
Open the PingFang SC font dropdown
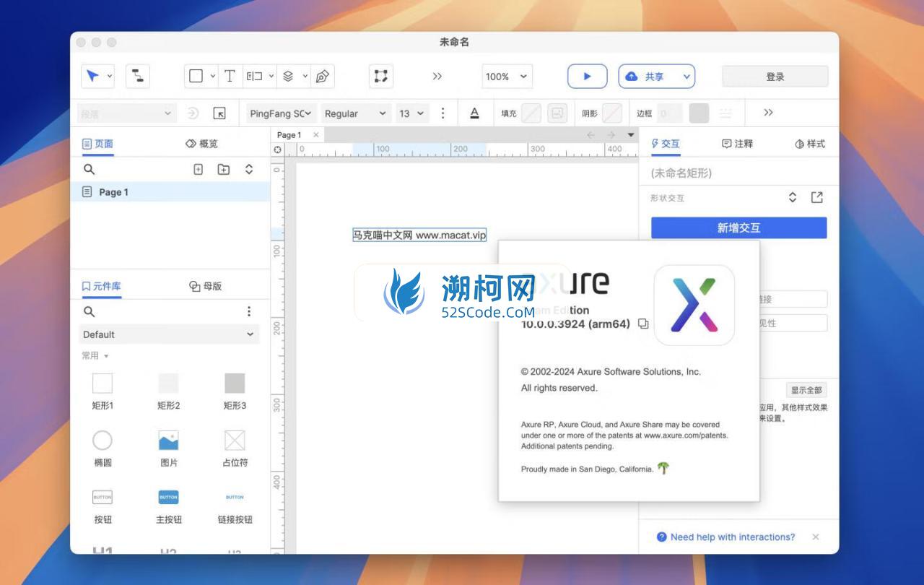[280, 113]
